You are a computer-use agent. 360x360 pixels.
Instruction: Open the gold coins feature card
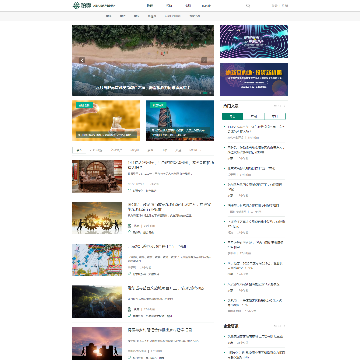coord(106,120)
